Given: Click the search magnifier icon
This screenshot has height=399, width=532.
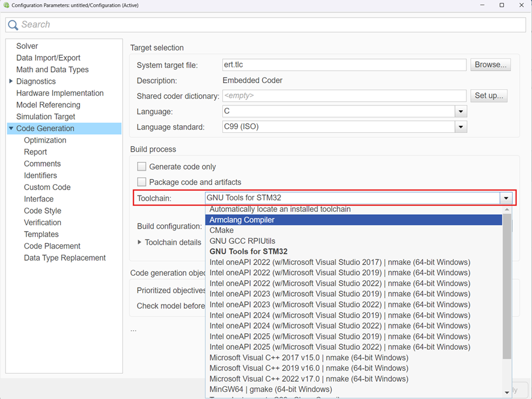Looking at the screenshot, I should pos(13,25).
